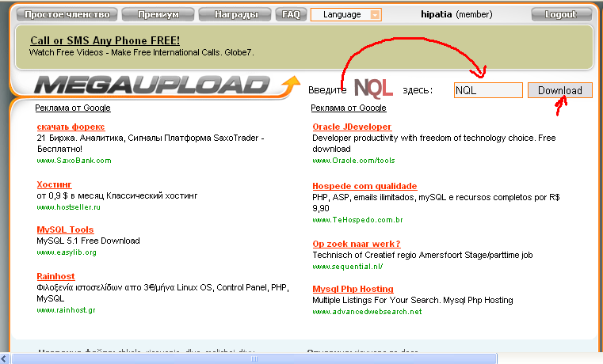Open the Oracle JDeveloper ad link
This screenshot has width=603, height=364.
pos(352,127)
